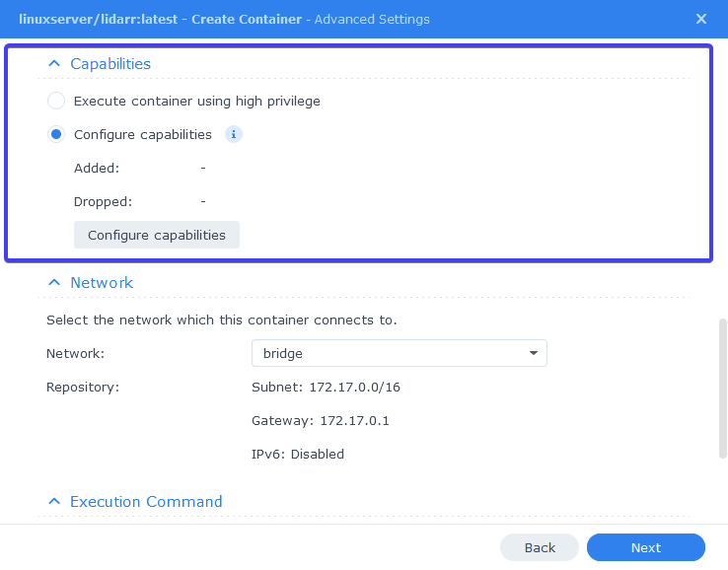Viewport: 728px width, 570px height.
Task: Collapse section with Capabilities chevron icon
Action: click(x=54, y=63)
